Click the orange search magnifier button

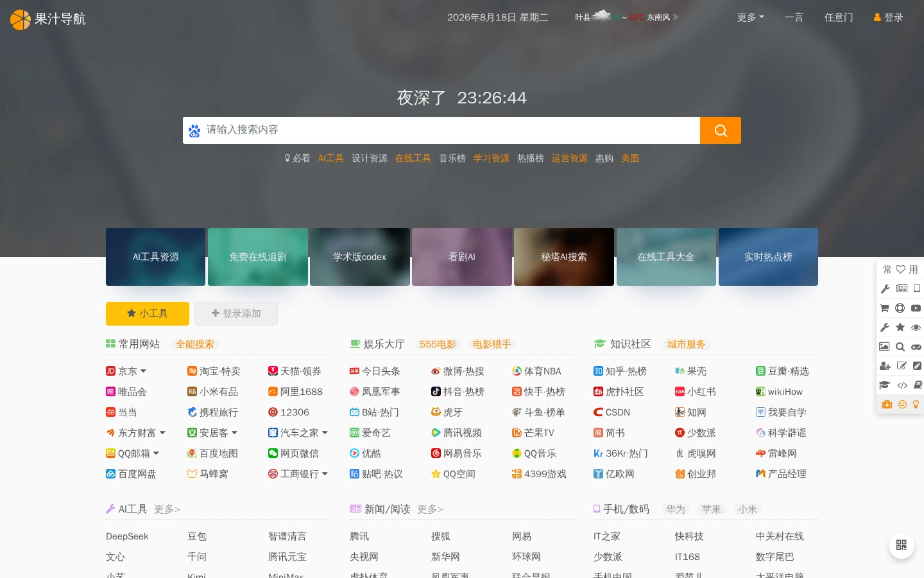coord(721,130)
